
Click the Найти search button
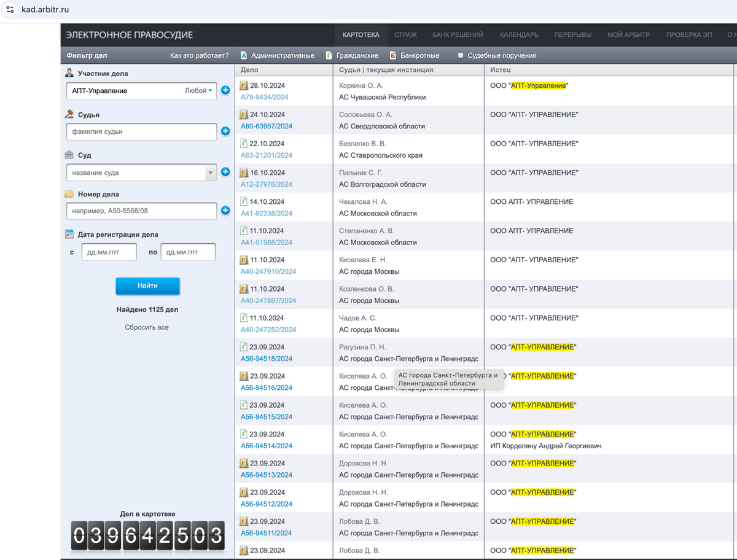tap(147, 286)
